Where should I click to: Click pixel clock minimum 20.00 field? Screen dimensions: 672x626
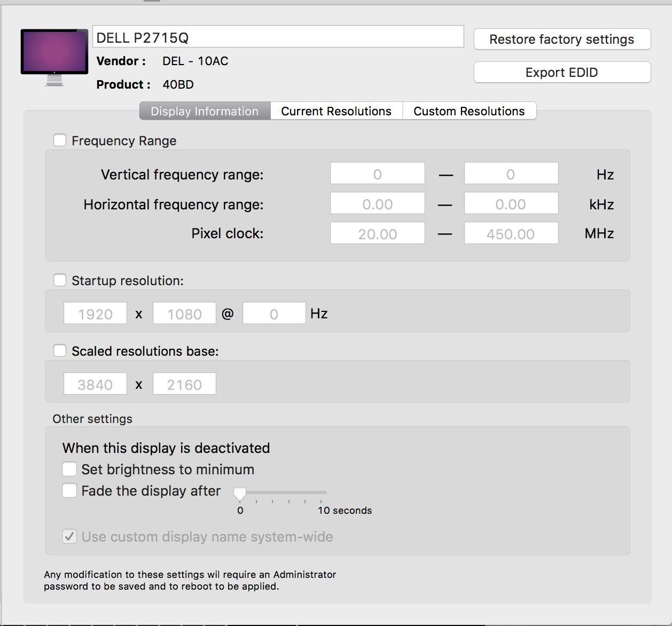(x=378, y=233)
